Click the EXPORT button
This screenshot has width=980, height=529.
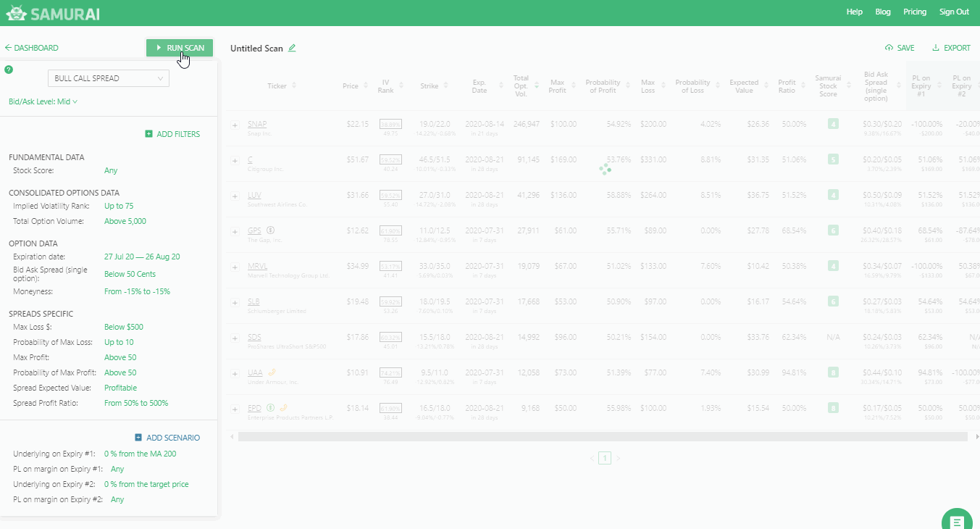click(951, 48)
